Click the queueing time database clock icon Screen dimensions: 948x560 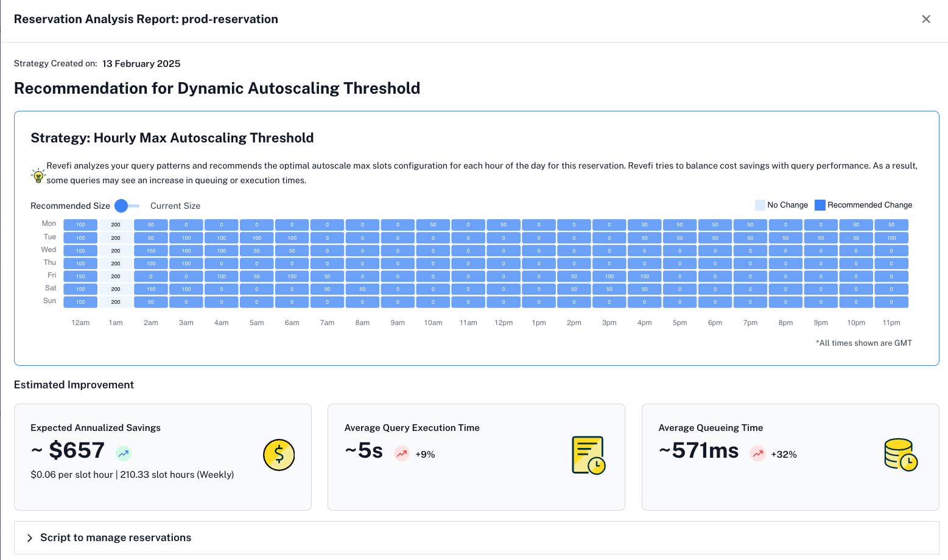tap(901, 455)
